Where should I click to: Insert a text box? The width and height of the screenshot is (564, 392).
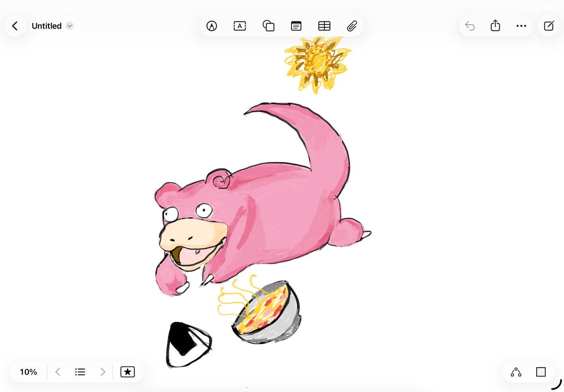point(240,26)
